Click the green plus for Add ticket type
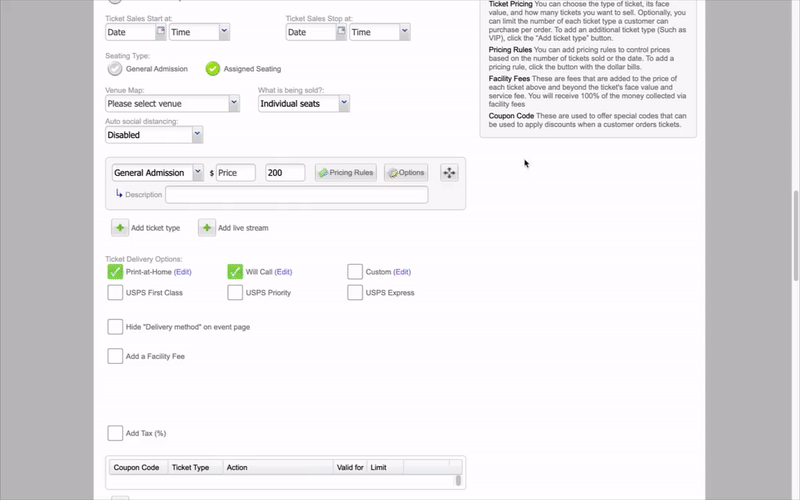 (120, 228)
